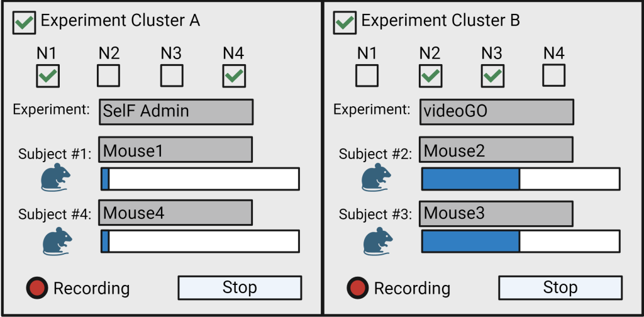Image resolution: width=644 pixels, height=317 pixels.
Task: Click the mouse icon for Subject #4
Action: click(56, 241)
